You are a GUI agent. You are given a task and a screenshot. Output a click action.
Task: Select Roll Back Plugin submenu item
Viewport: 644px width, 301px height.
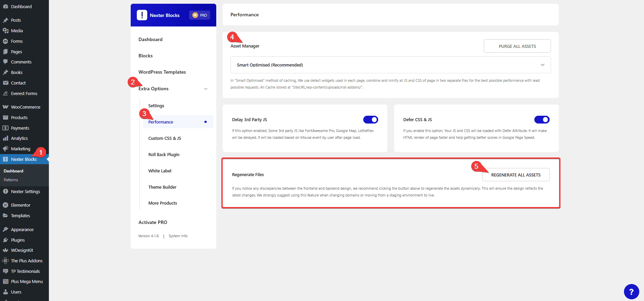pyautogui.click(x=164, y=155)
